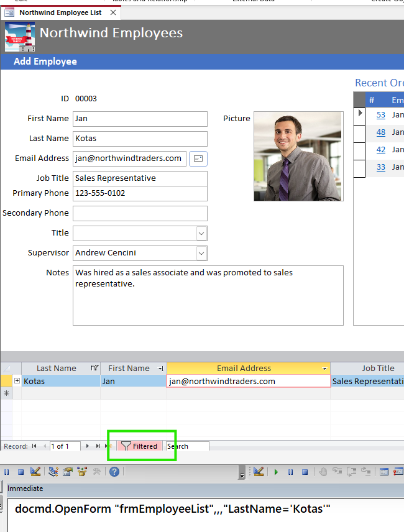Click the Last Name column header
The image size is (404, 532).
61,368
